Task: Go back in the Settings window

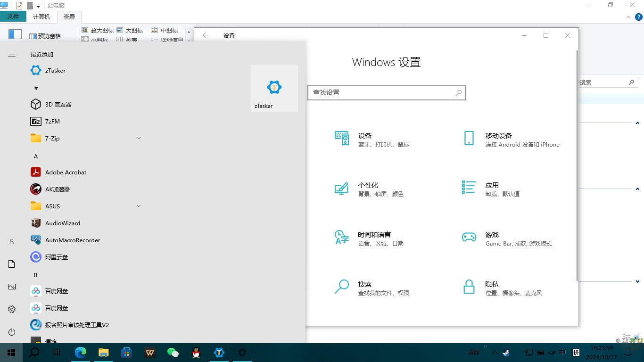Action: 206,35
